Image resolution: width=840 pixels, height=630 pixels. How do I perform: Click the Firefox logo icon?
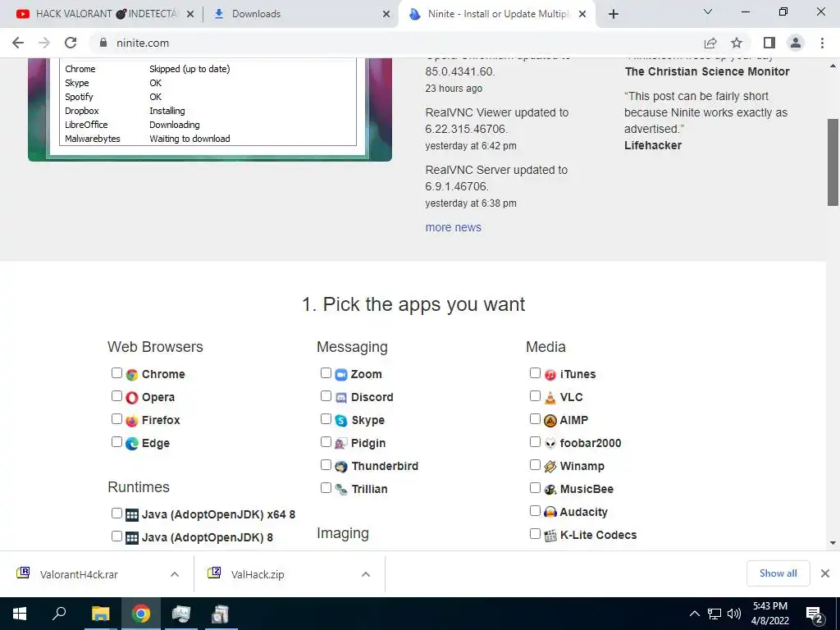tap(132, 421)
